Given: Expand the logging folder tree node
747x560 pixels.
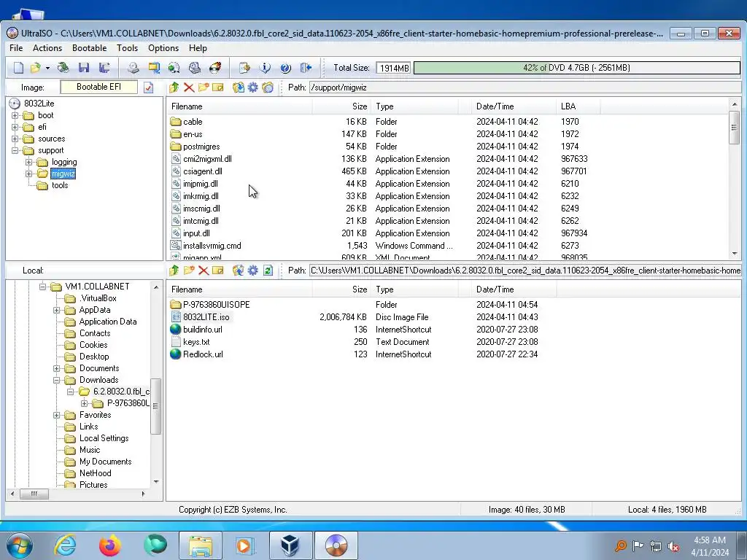Looking at the screenshot, I should (29, 163).
